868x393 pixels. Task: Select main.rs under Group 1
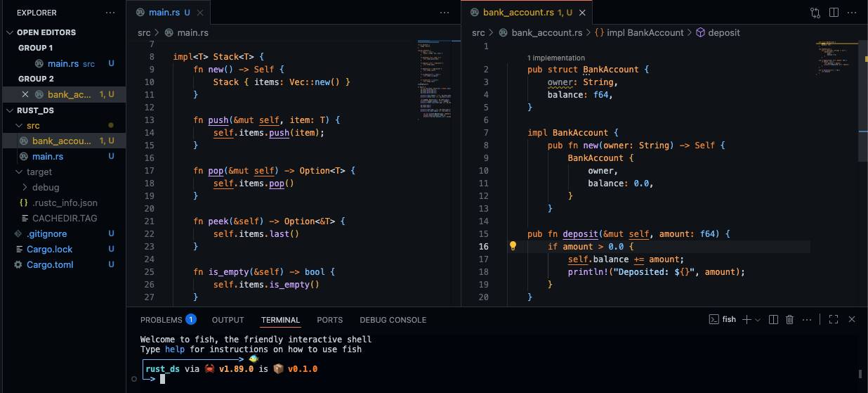pos(63,63)
